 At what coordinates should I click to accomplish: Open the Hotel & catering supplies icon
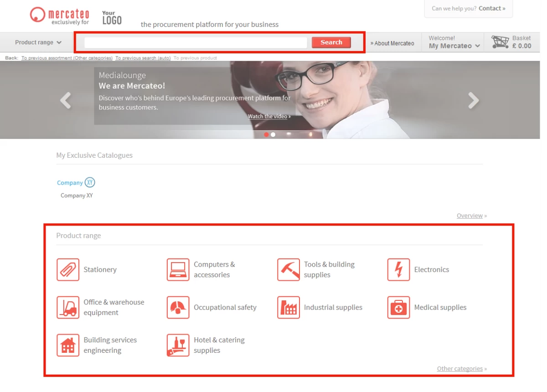[x=178, y=345]
